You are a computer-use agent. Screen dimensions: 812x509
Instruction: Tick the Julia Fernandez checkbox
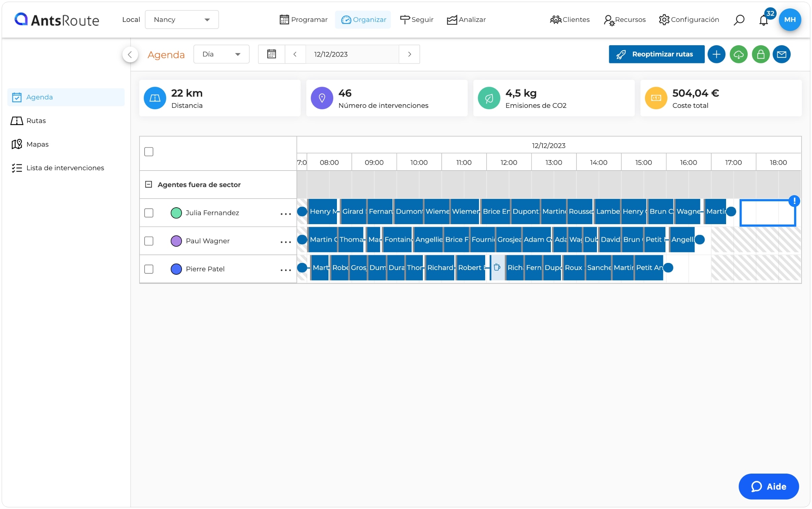(149, 213)
